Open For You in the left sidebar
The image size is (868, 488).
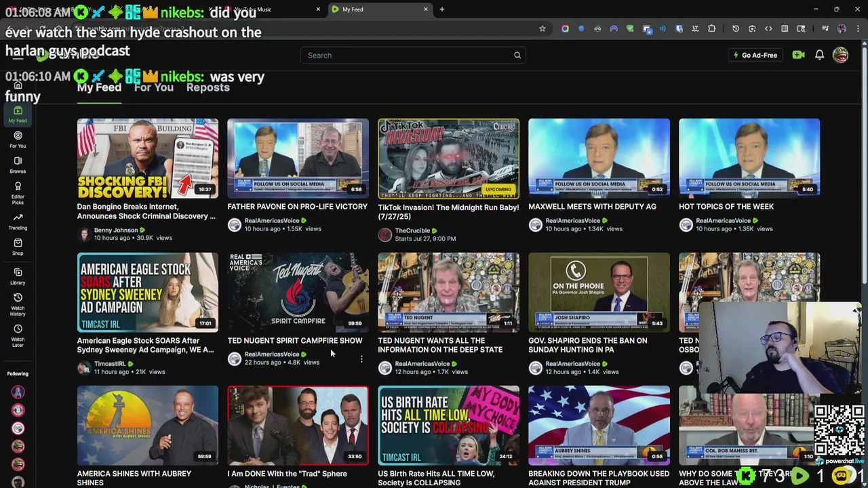click(x=18, y=140)
